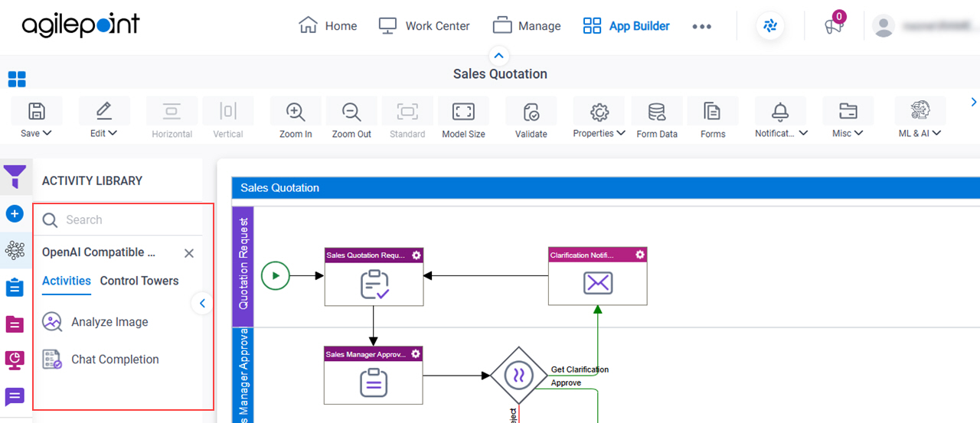Click the Model Size icon
This screenshot has height=423, width=980.
463,112
